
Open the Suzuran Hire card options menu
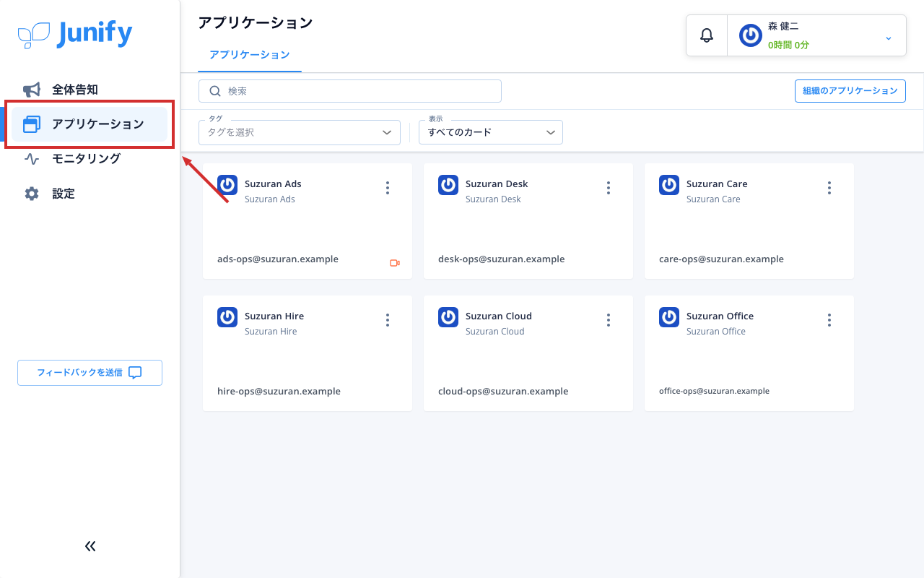point(388,320)
